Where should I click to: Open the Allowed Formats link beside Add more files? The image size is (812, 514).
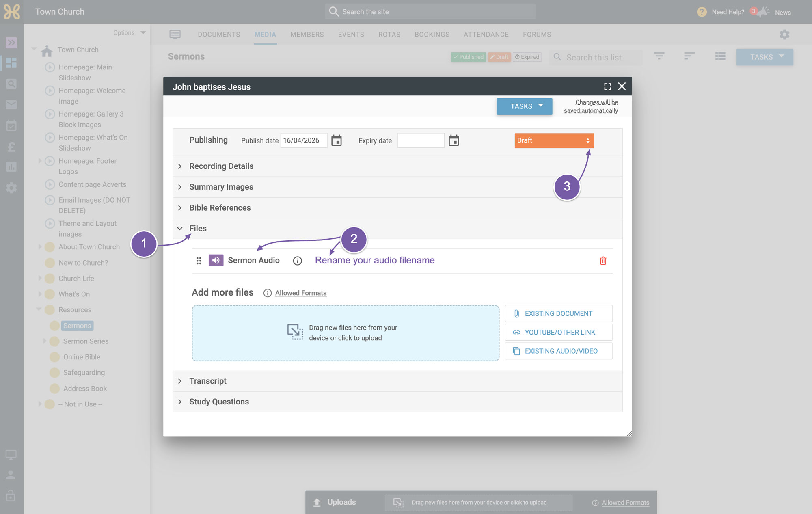click(x=301, y=293)
